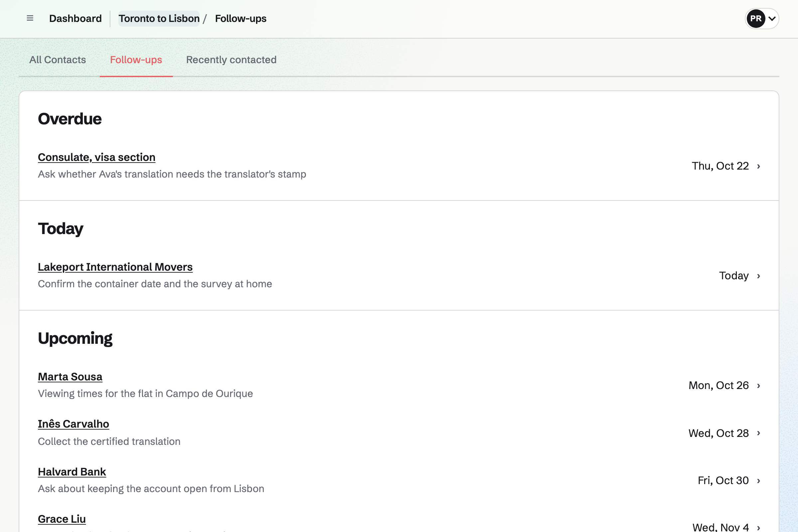Switch to Recently contacted tab
Image resolution: width=798 pixels, height=532 pixels.
tap(231, 60)
